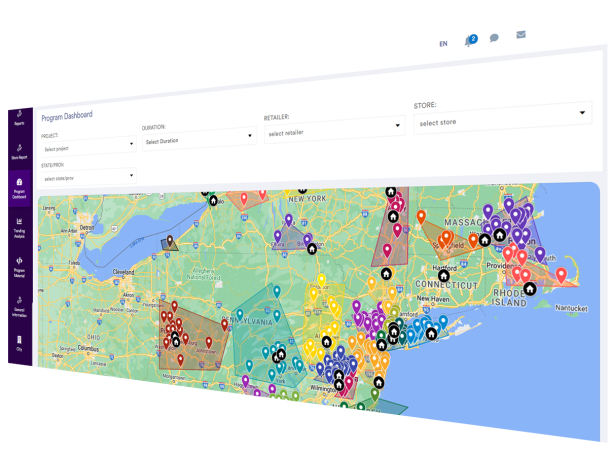
Task: Select the black pin in Lake Erie
Action: click(170, 241)
